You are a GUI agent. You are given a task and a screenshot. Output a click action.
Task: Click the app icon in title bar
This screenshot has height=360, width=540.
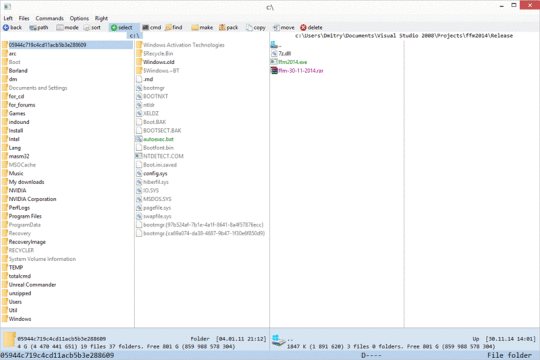7,6
